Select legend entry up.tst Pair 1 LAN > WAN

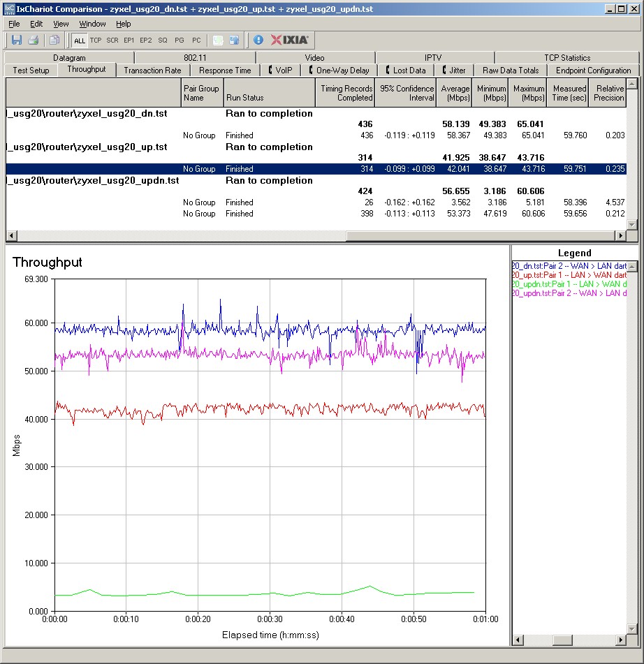(569, 275)
